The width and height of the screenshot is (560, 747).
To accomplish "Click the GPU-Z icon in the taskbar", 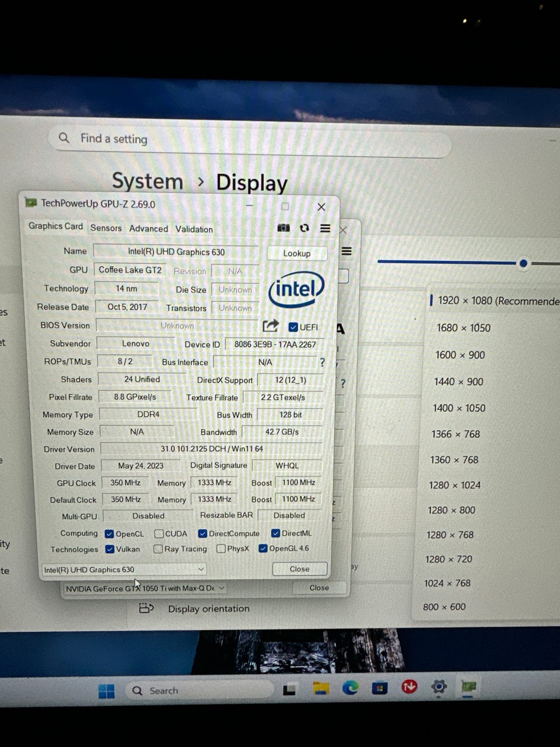I will tap(468, 686).
